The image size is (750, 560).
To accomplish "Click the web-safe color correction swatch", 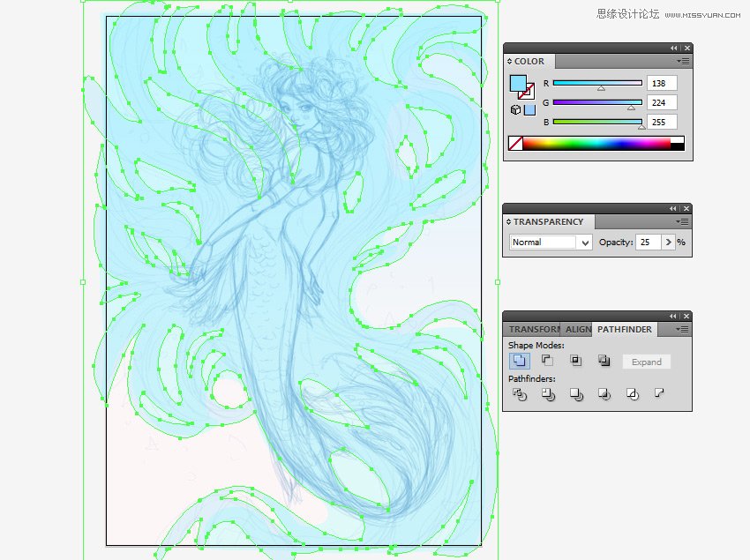I will pyautogui.click(x=529, y=110).
